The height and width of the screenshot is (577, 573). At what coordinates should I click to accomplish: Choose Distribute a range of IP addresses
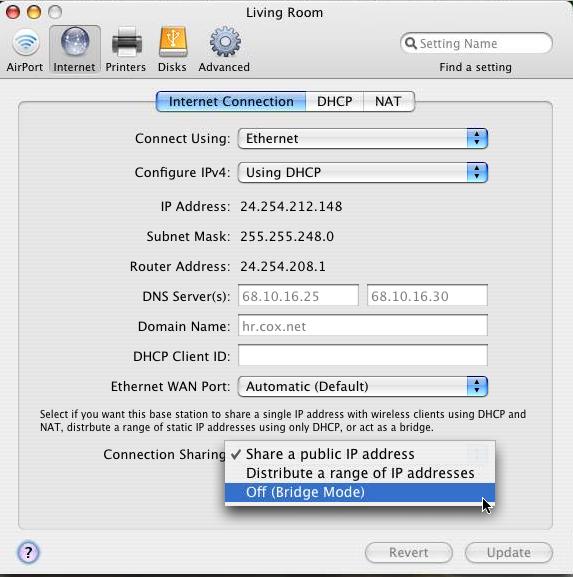[x=360, y=473]
